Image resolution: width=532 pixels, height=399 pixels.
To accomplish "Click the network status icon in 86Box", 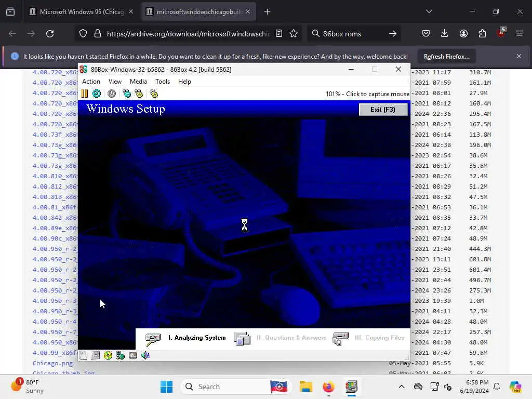I will click(121, 355).
